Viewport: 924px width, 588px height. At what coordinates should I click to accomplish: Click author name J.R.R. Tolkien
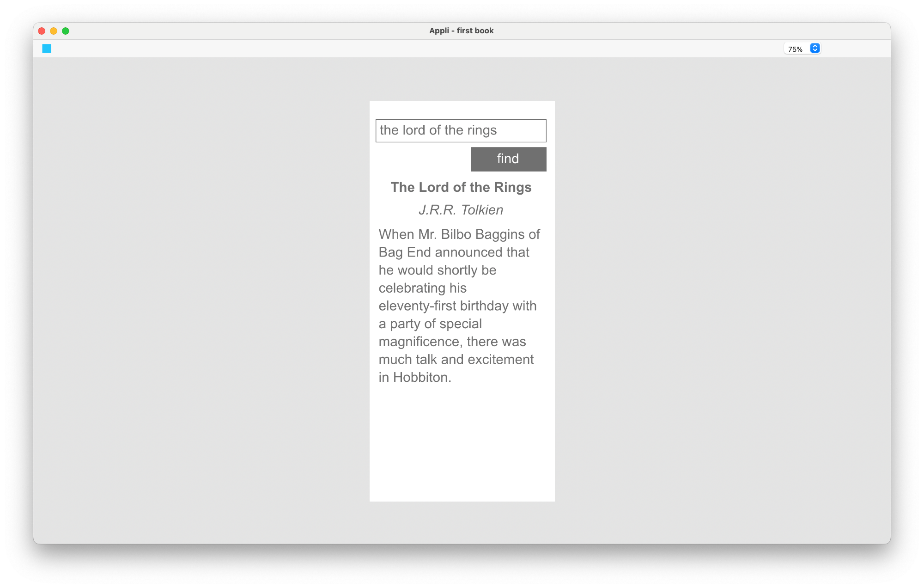461,210
